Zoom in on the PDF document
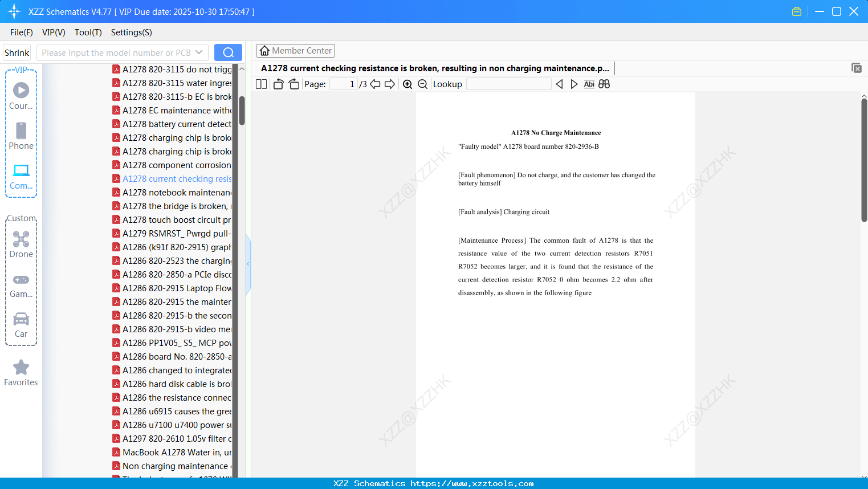868x489 pixels. [x=407, y=84]
